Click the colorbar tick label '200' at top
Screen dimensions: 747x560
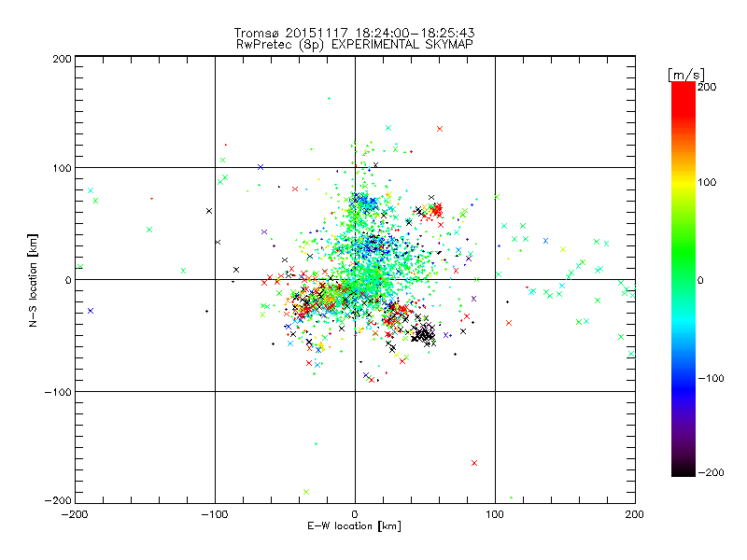pos(707,87)
